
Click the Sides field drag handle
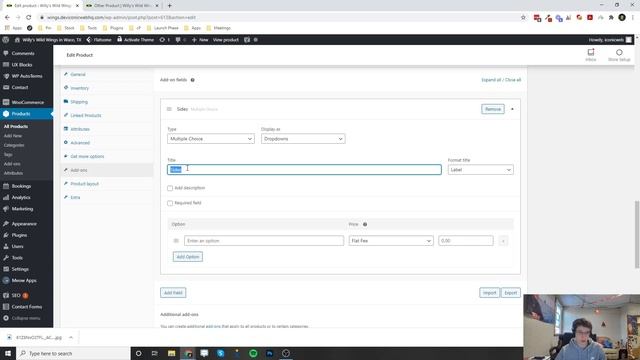click(169, 109)
